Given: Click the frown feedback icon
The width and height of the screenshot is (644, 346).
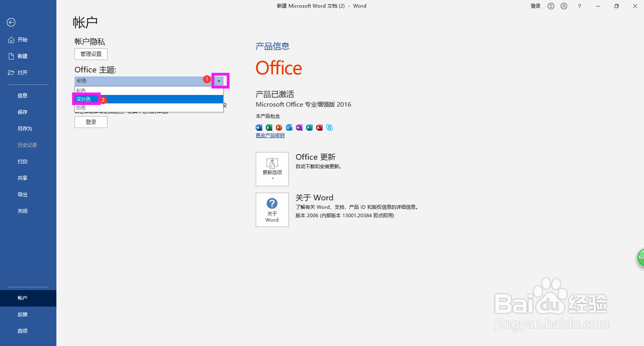Looking at the screenshot, I should click(x=564, y=6).
